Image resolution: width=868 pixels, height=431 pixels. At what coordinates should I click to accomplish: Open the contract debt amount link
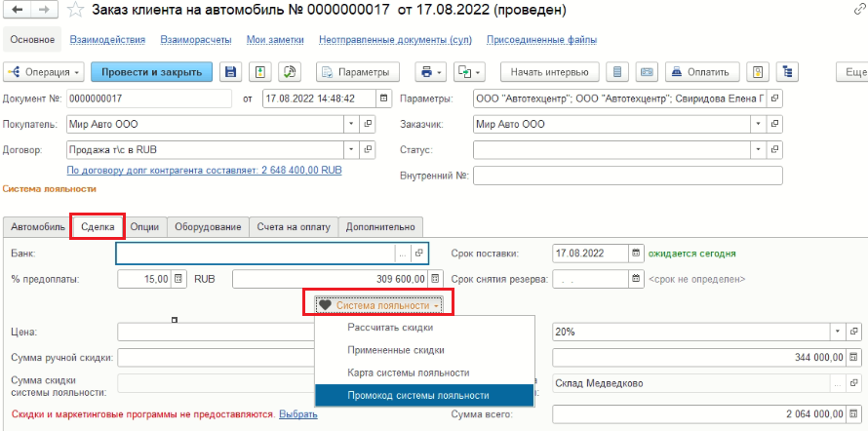(203, 169)
